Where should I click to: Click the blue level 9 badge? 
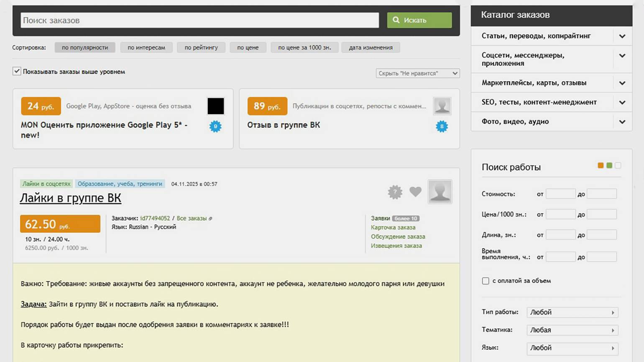(215, 126)
